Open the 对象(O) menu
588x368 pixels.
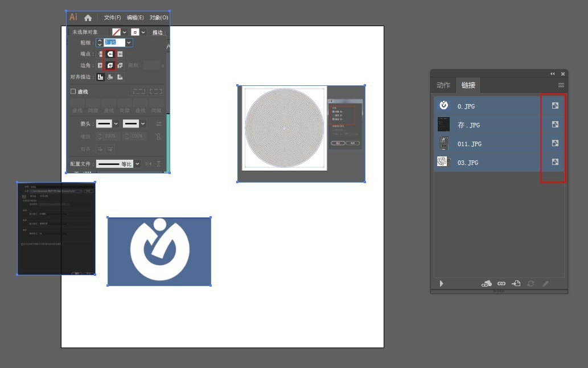[159, 18]
